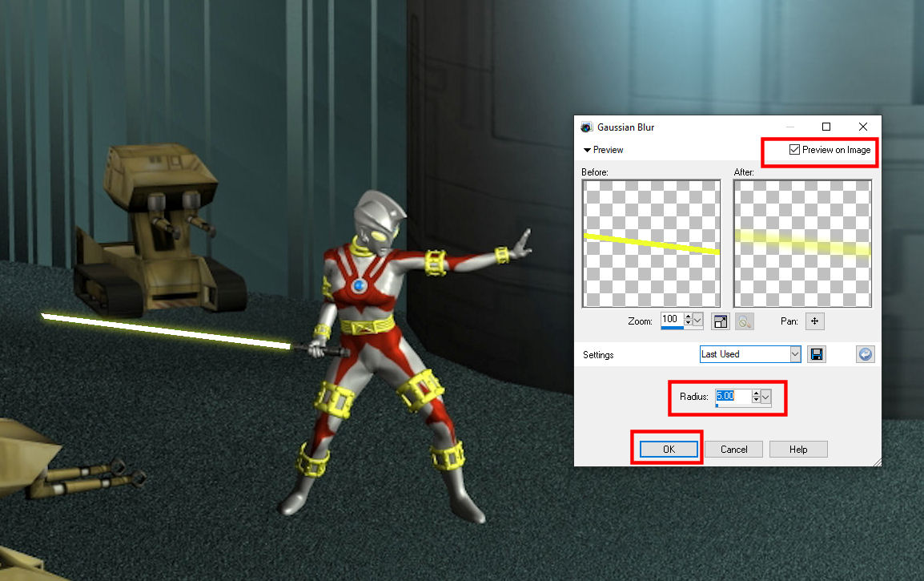Increase Zoom with the up stepper
The image size is (924, 581).
click(688, 317)
